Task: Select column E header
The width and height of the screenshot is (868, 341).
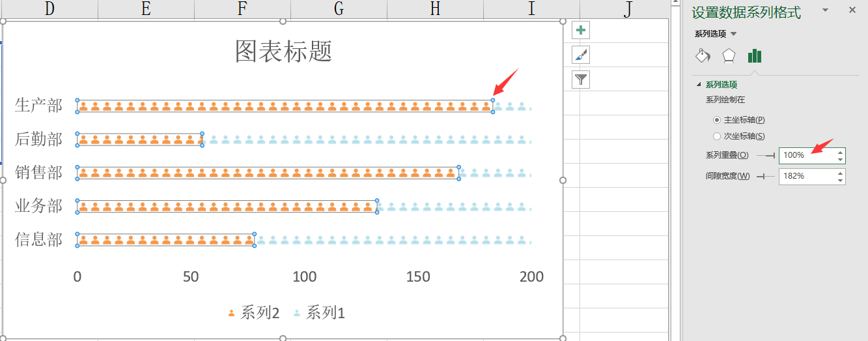Action: pyautogui.click(x=146, y=8)
